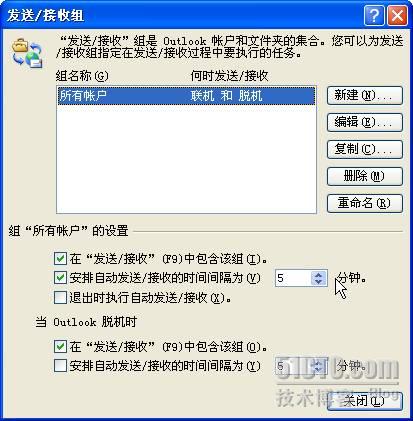Click the 新建(N)... button
413x421 pixels.
pos(365,96)
